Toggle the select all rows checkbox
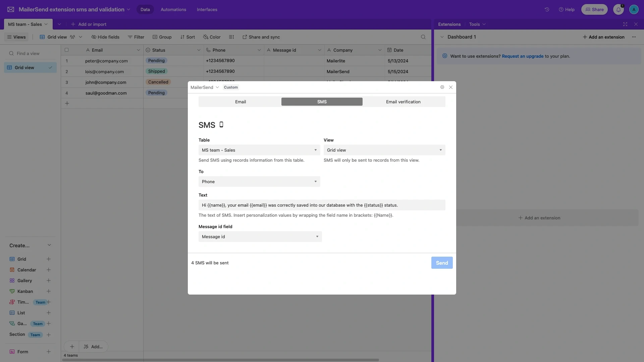The image size is (644, 362). [x=66, y=50]
